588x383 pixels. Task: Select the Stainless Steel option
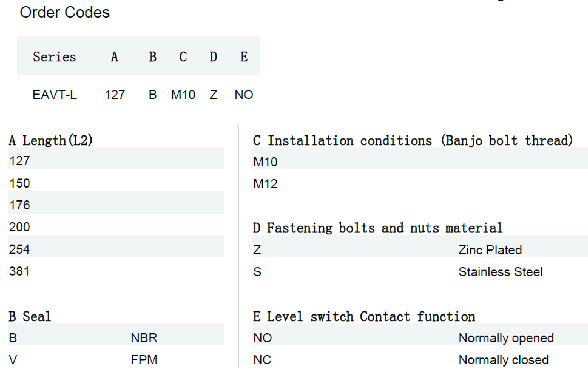coord(500,272)
